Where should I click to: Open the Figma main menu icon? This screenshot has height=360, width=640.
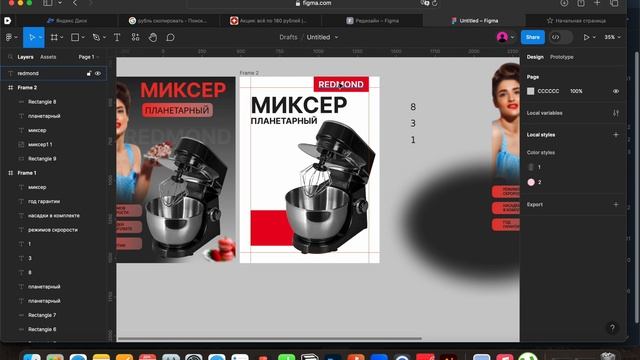click(x=9, y=38)
